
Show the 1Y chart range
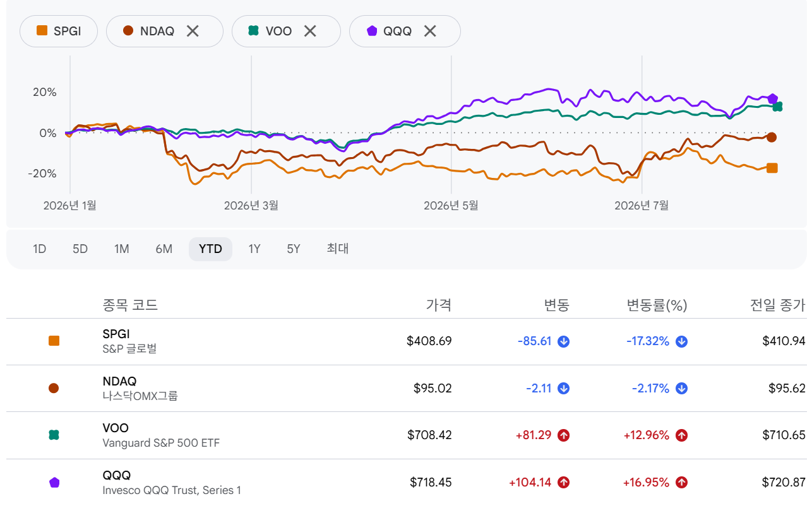pos(254,249)
